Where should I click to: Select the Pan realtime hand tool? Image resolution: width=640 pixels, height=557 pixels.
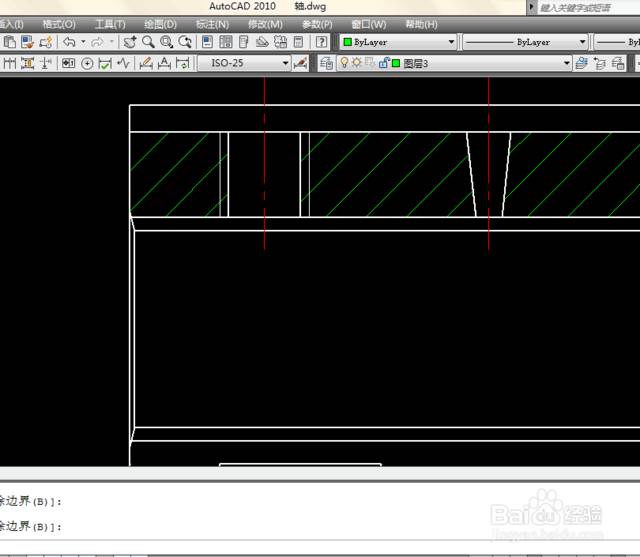pyautogui.click(x=130, y=42)
